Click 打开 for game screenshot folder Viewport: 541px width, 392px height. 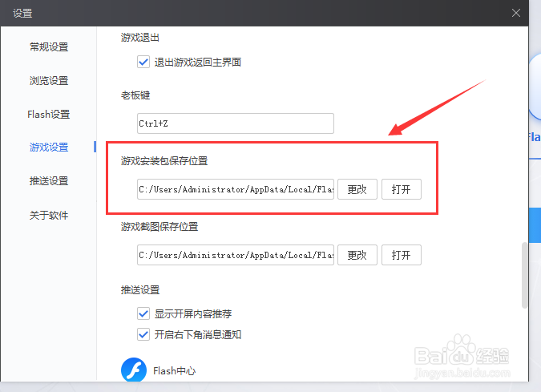point(402,255)
